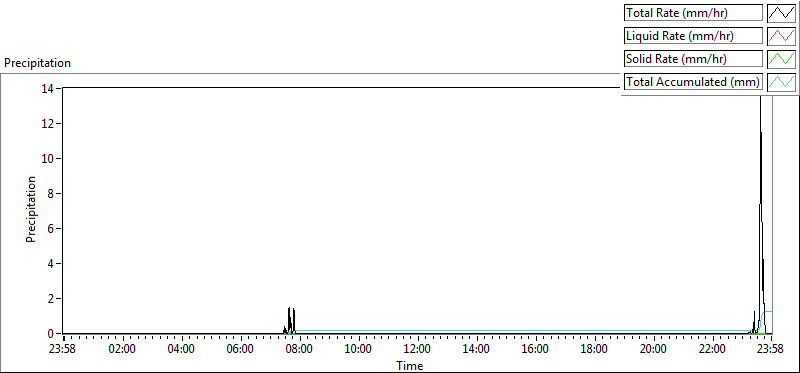Select the Solid Rate (mm/hr) legend label
800x373 pixels.
tap(693, 59)
